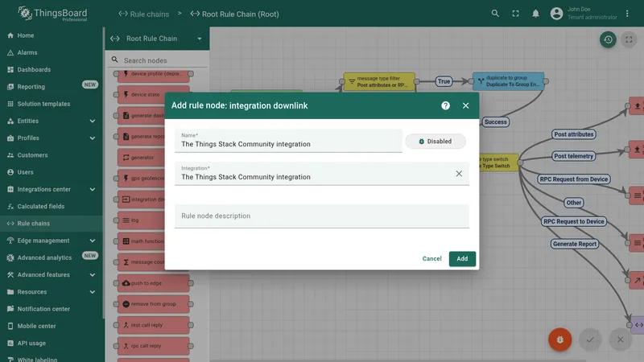Expand canvas to fullscreen
Screen dimensions: 644x362
pyautogui.click(x=629, y=39)
